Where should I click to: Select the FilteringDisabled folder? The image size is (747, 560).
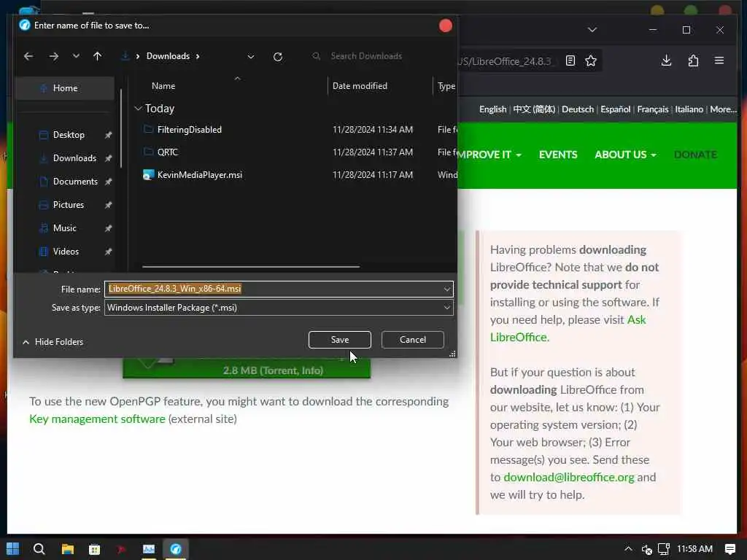(189, 130)
